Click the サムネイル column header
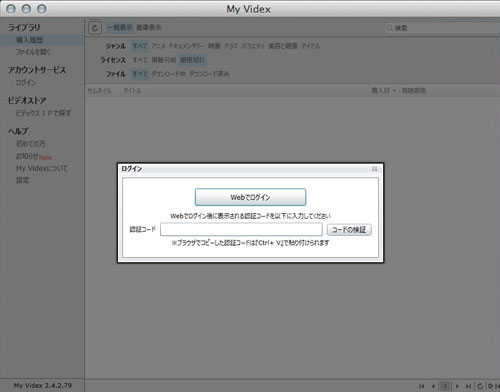This screenshot has width=500, height=392. [x=99, y=91]
